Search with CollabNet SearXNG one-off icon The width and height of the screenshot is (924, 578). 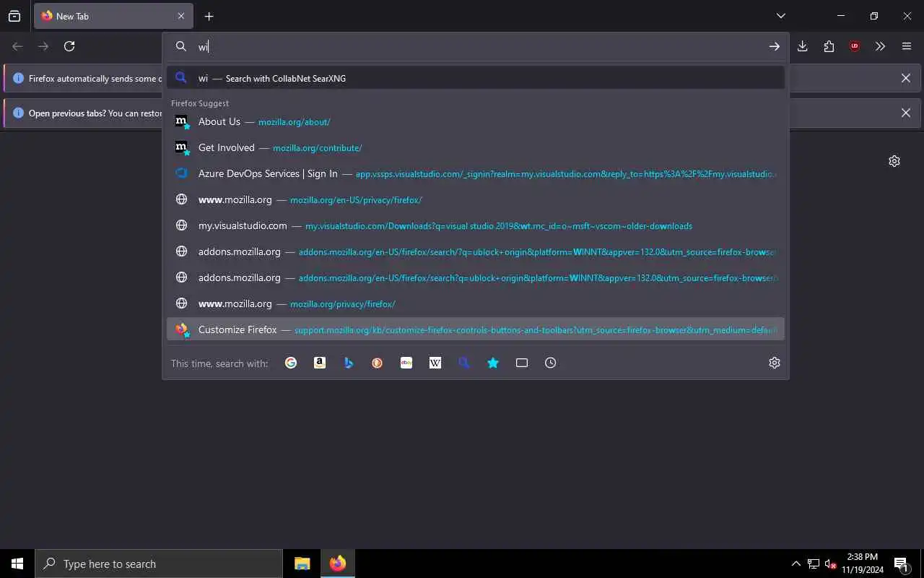coord(464,363)
